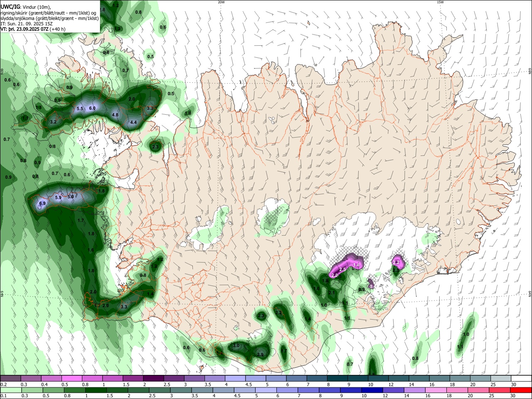Click the dark teal 8 swatch in snow legend
The width and height of the screenshot is (532, 399).
point(337,378)
